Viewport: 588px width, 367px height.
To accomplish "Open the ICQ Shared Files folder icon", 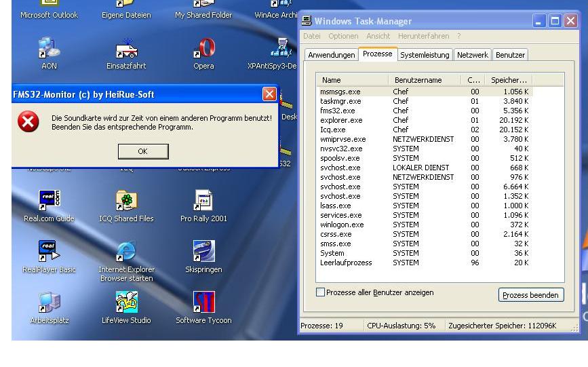I will coord(126,201).
